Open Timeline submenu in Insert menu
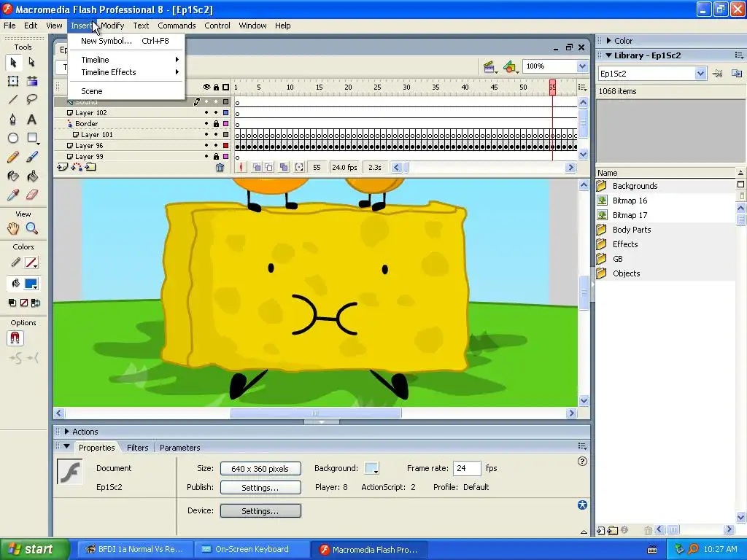Viewport: 747px width, 560px height. [125, 60]
